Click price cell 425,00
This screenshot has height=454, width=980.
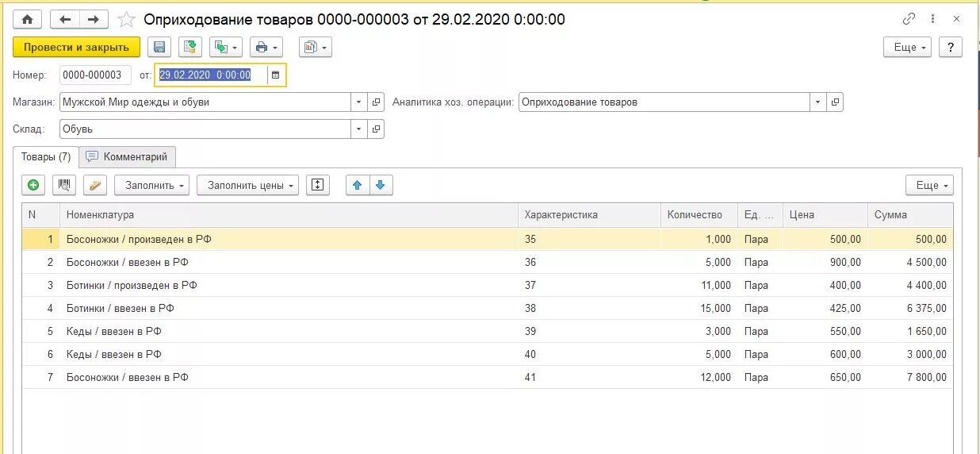coord(825,308)
